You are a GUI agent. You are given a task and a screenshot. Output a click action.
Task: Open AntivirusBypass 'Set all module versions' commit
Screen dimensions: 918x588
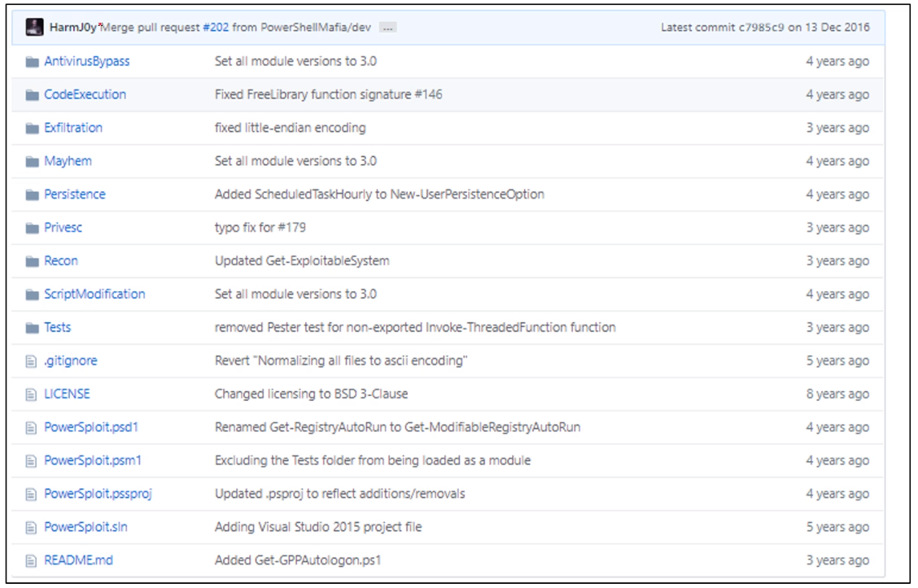295,62
